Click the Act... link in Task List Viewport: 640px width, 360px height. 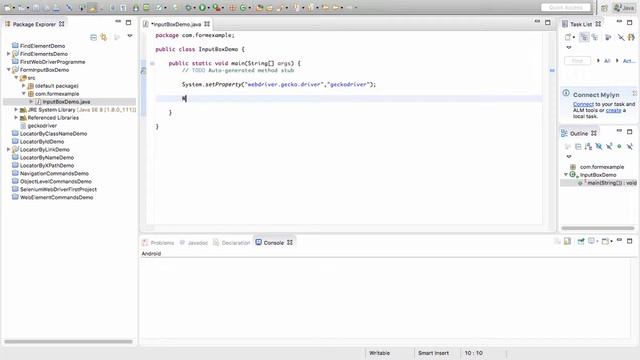click(x=629, y=61)
